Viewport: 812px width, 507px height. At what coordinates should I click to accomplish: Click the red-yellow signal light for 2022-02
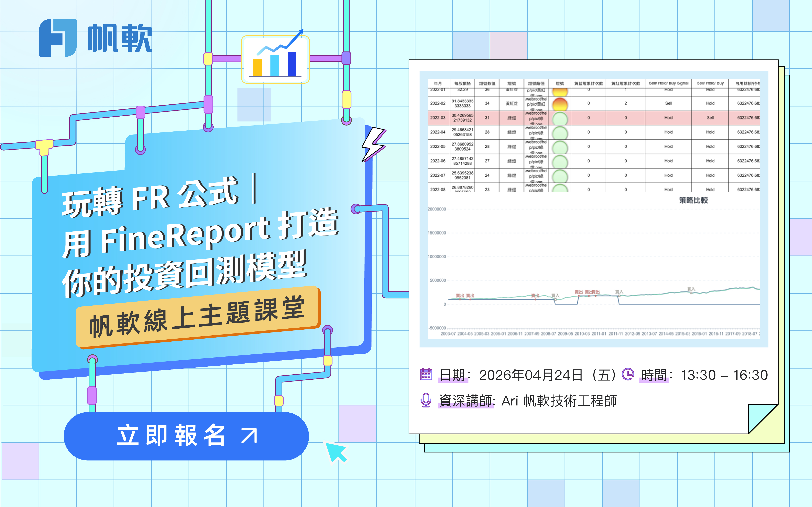click(560, 104)
